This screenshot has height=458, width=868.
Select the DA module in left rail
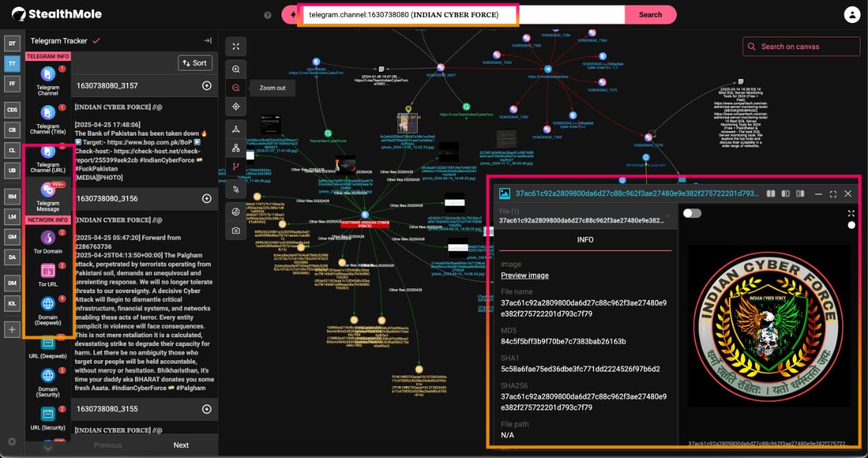click(x=12, y=256)
